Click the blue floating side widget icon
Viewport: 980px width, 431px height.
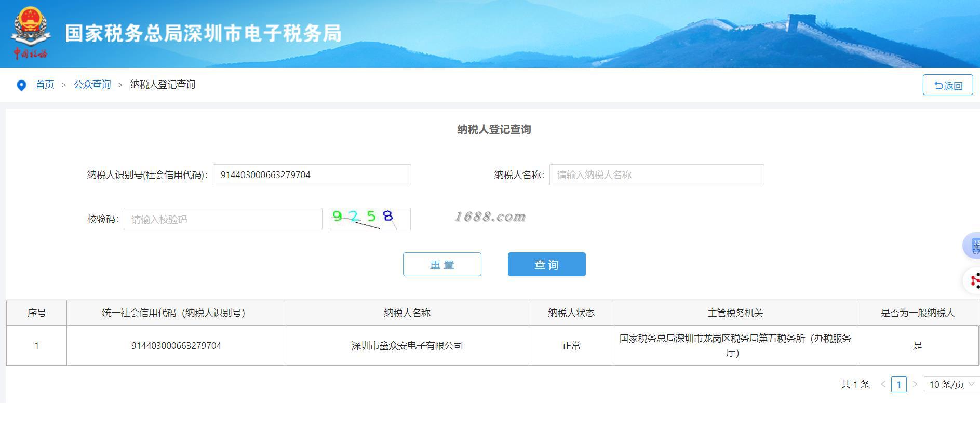tap(972, 246)
